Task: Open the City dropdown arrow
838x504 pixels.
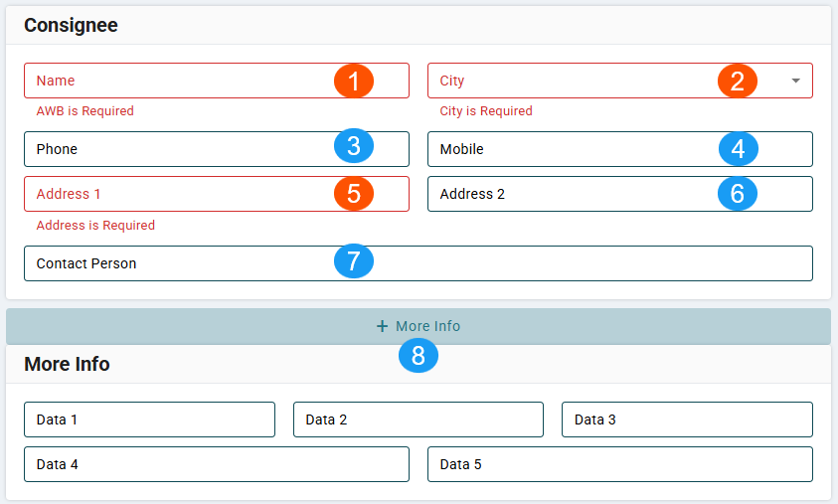Action: click(x=795, y=82)
